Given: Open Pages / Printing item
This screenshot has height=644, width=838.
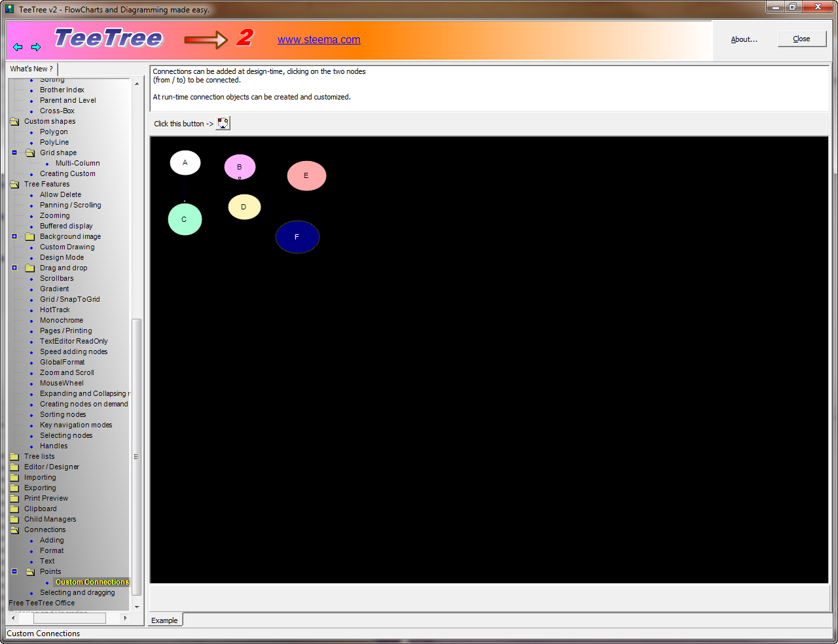Looking at the screenshot, I should pos(66,331).
